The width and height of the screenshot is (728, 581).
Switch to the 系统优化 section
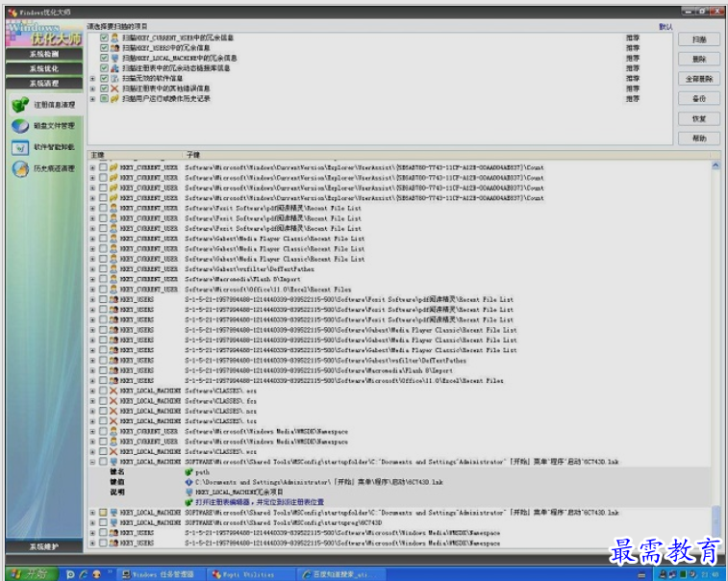[44, 68]
